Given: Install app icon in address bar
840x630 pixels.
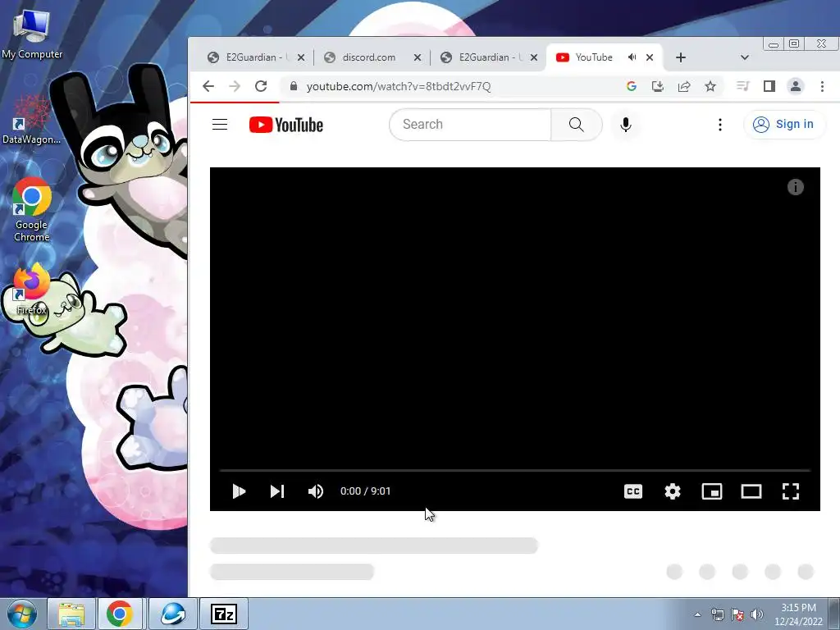Looking at the screenshot, I should 658,86.
